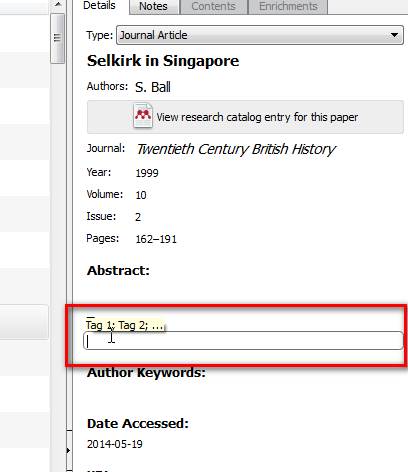Switch to the Notes tab
Viewport: 408px width, 472px height.
tap(153, 6)
